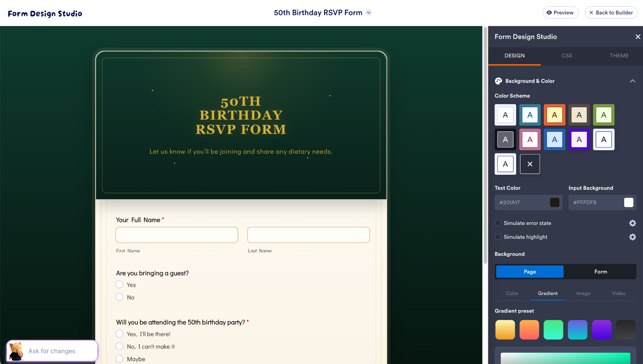643x364 pixels.
Task: Select the Maybe attendance option
Action: pyautogui.click(x=119, y=359)
